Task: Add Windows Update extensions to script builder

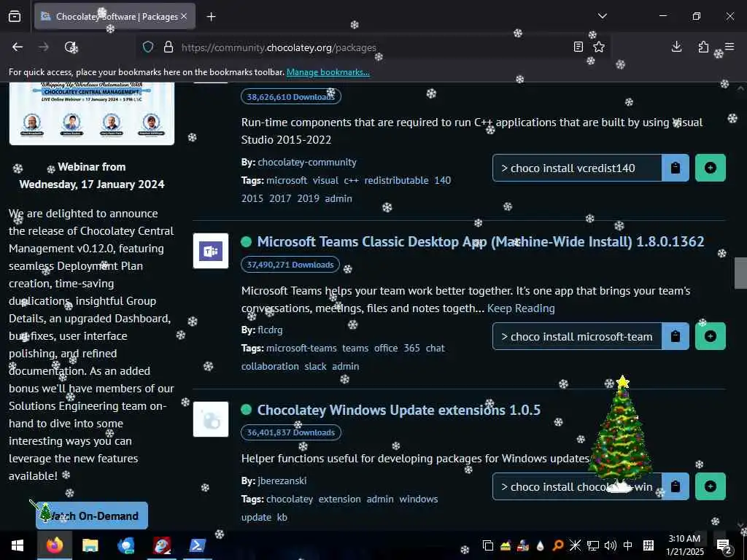Action: (710, 486)
